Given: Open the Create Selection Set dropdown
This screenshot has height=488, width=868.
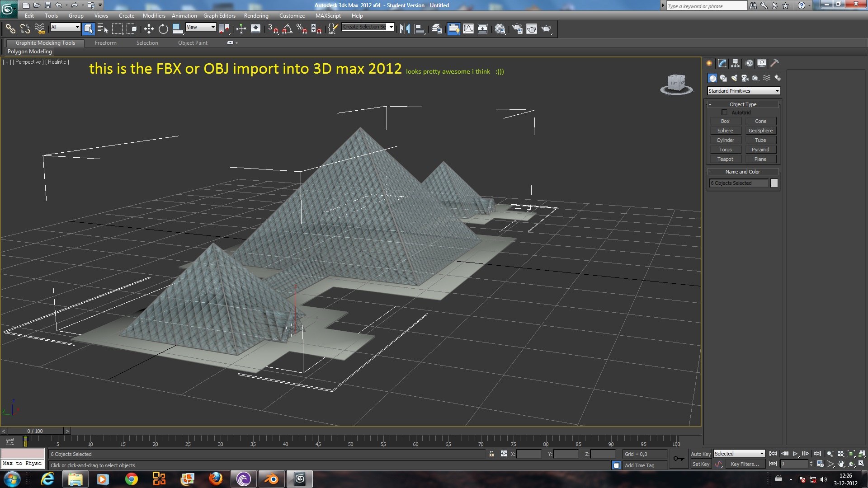Looking at the screenshot, I should click(368, 27).
